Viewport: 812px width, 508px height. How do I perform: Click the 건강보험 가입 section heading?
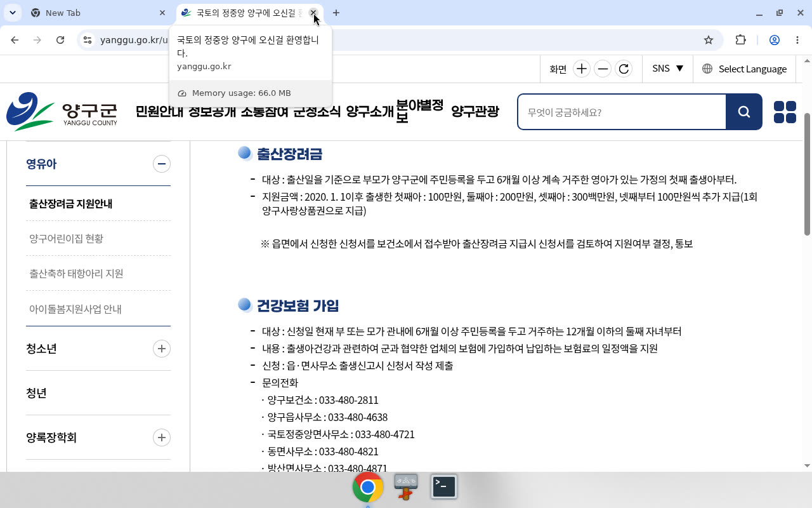(x=298, y=305)
